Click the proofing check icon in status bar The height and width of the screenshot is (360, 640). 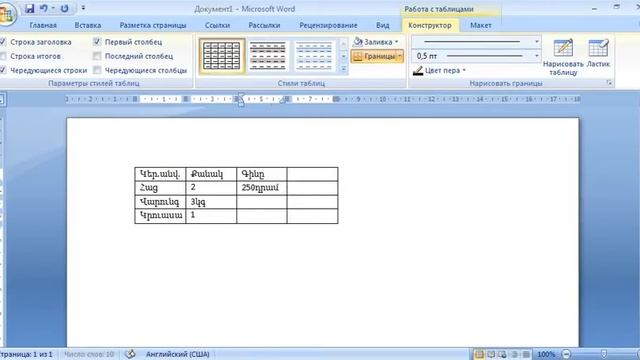pos(130,354)
